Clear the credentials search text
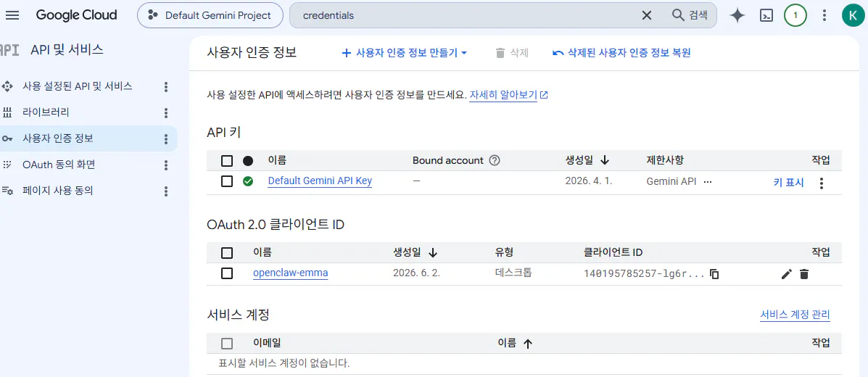The height and width of the screenshot is (377, 868). [x=646, y=15]
